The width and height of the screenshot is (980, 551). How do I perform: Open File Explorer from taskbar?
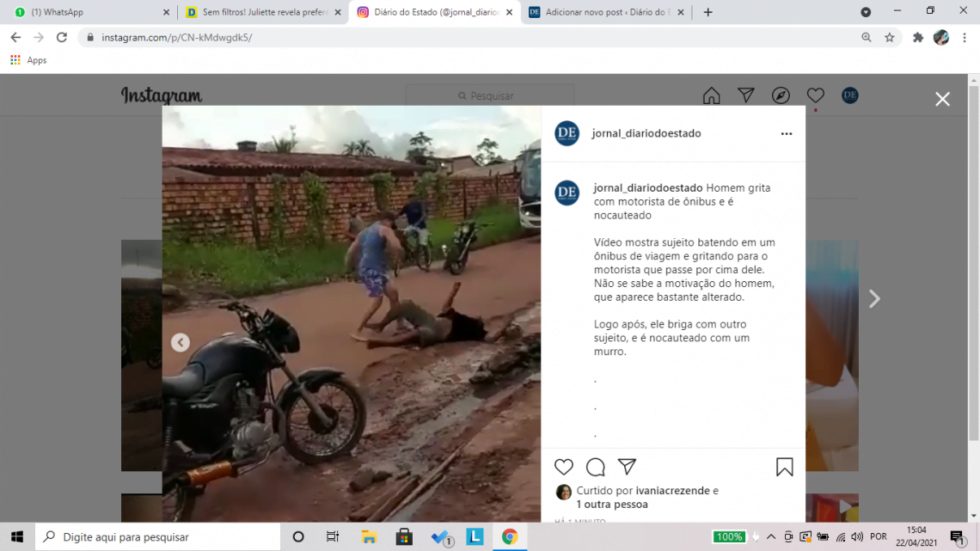369,536
